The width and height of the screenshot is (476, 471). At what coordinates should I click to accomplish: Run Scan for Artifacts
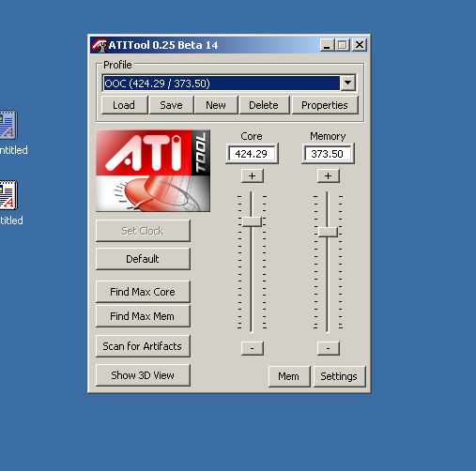(143, 346)
